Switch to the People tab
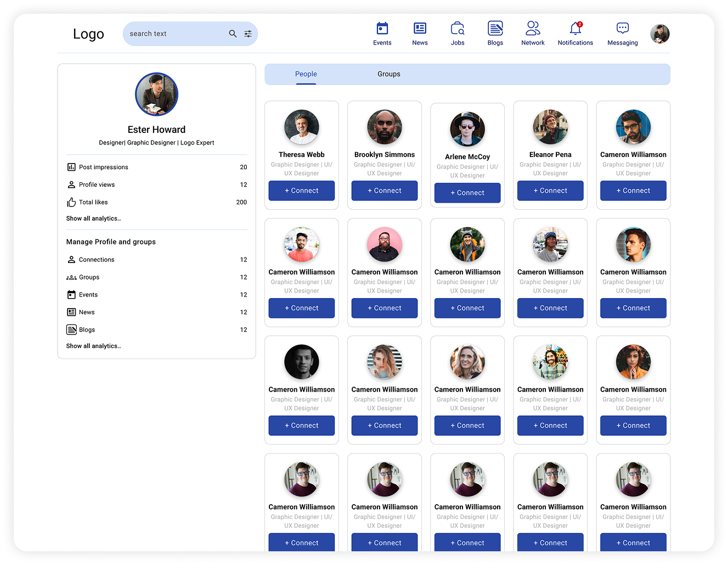The image size is (728, 565). tap(306, 74)
